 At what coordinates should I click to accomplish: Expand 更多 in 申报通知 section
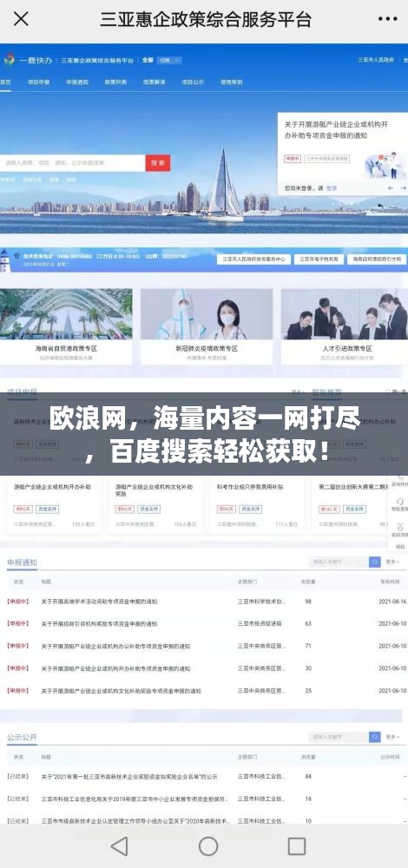click(x=392, y=562)
